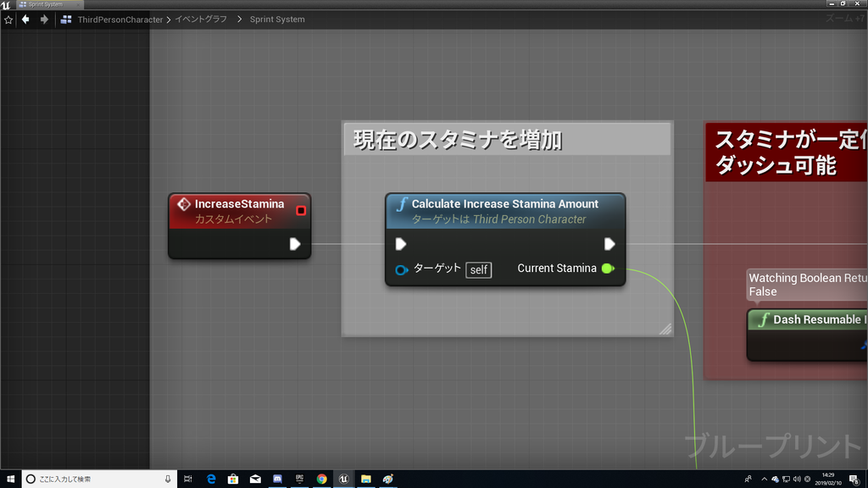Click the ThirdPersonCharacter breadcrumb link
The width and height of the screenshot is (868, 488).
click(x=119, y=19)
